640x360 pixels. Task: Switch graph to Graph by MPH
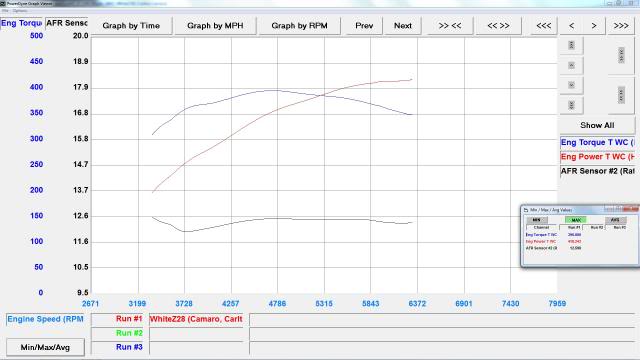point(215,26)
